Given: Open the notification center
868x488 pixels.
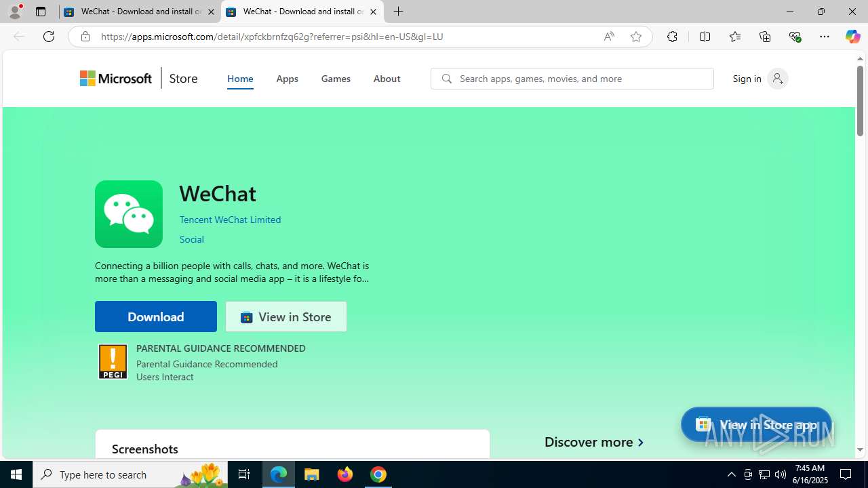Looking at the screenshot, I should click(846, 474).
